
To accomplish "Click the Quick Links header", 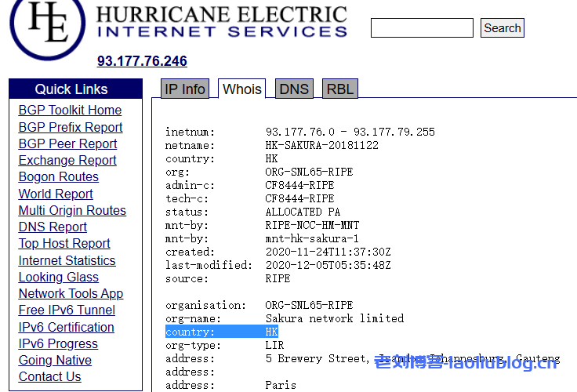I will pyautogui.click(x=75, y=89).
